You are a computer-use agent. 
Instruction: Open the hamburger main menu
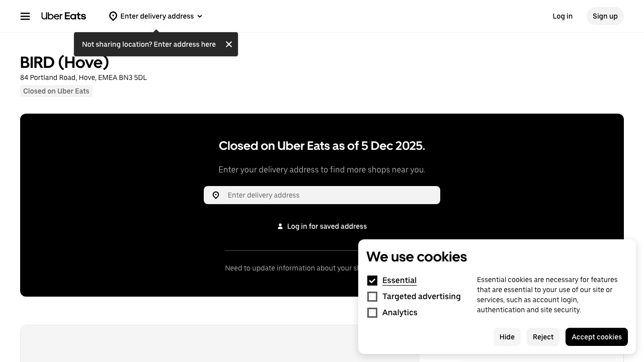coord(25,17)
